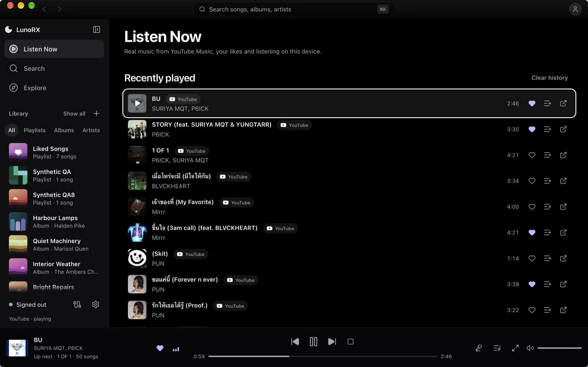Like the รักให้เธอได้รู้ (Proof.) track
This screenshot has height=367, width=588.
532,310
